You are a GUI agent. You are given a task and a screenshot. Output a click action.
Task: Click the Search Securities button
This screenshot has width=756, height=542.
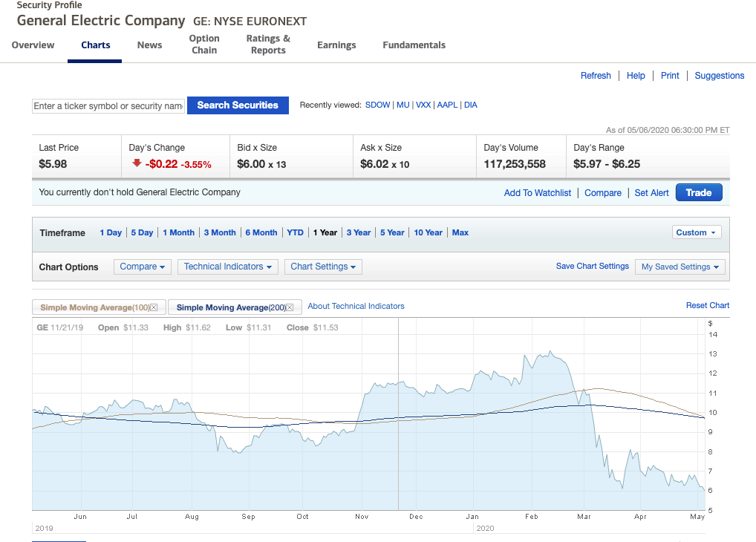tap(238, 105)
